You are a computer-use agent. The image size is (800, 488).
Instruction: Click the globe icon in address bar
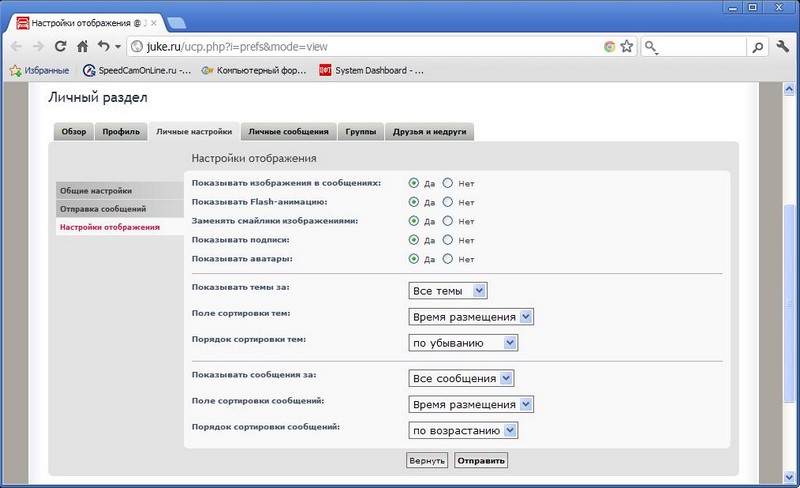click(137, 46)
